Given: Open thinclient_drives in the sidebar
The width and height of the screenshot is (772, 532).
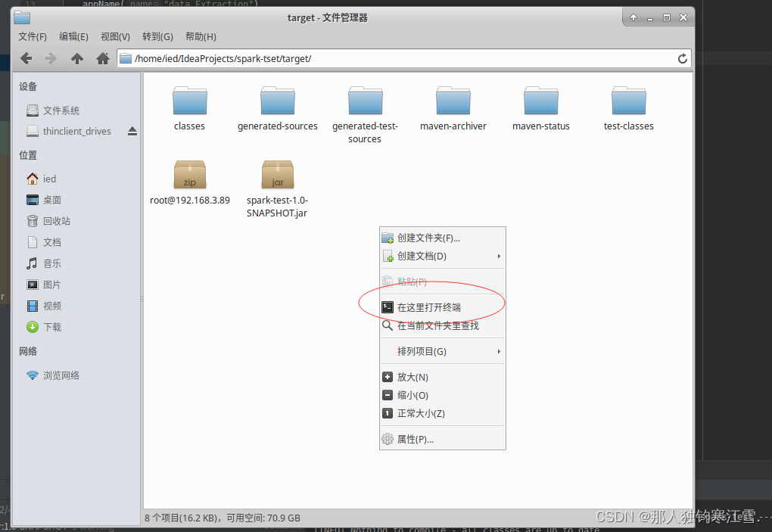Looking at the screenshot, I should click(x=69, y=131).
